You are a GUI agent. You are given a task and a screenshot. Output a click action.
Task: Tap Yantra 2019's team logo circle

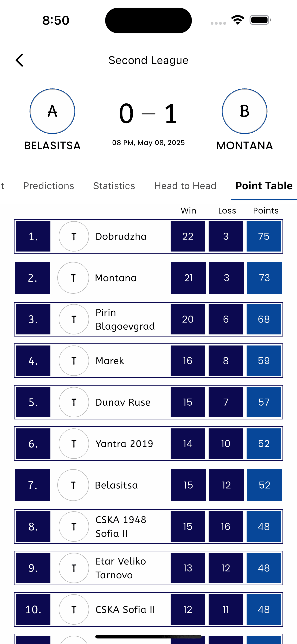74,444
